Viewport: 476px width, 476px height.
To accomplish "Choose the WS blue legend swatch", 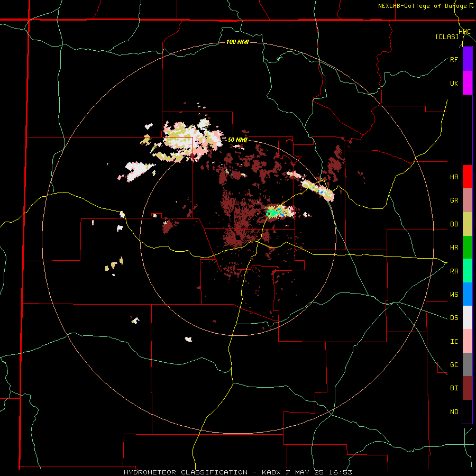I will [x=467, y=294].
